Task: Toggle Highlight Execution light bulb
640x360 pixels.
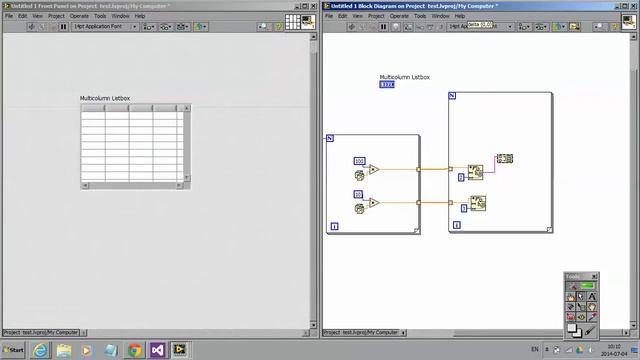Action: (x=396, y=27)
